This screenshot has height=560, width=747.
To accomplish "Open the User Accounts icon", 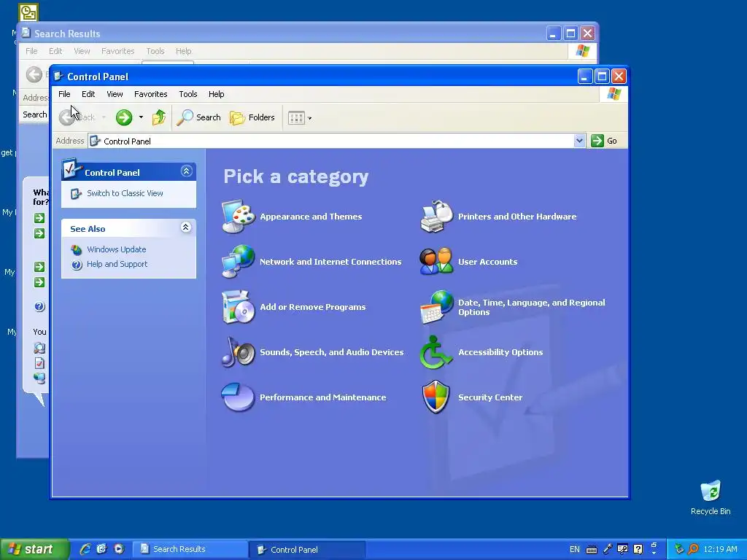I will coord(436,262).
